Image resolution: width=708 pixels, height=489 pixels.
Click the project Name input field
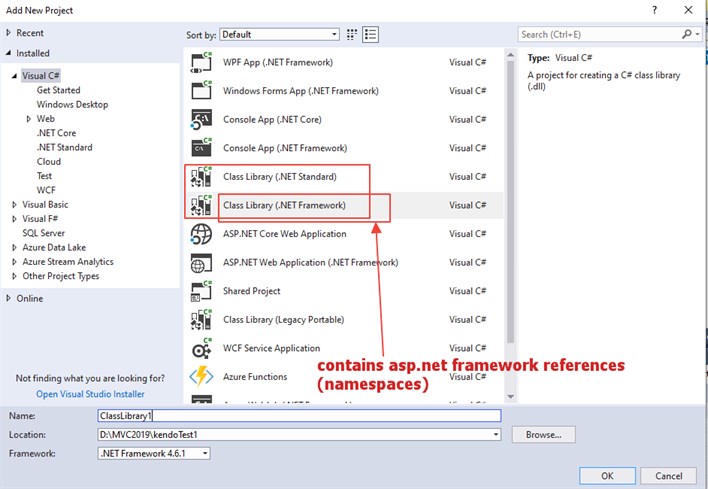[299, 416]
